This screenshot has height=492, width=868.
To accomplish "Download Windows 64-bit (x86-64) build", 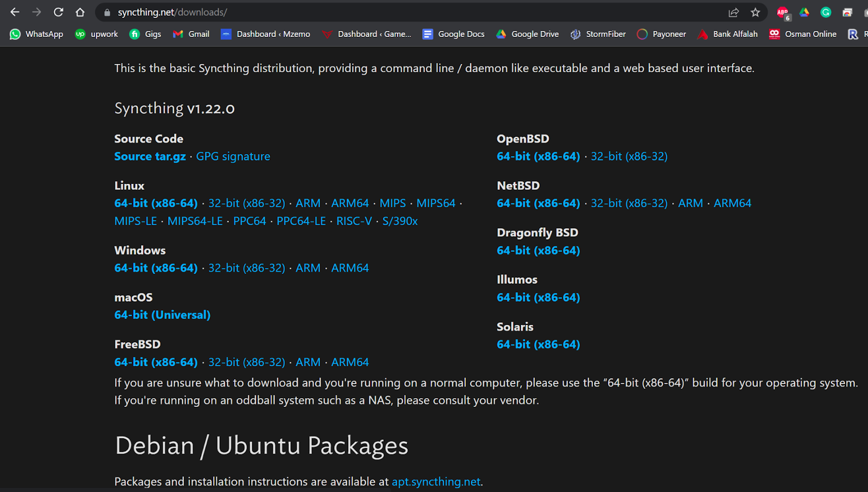I will pos(156,268).
